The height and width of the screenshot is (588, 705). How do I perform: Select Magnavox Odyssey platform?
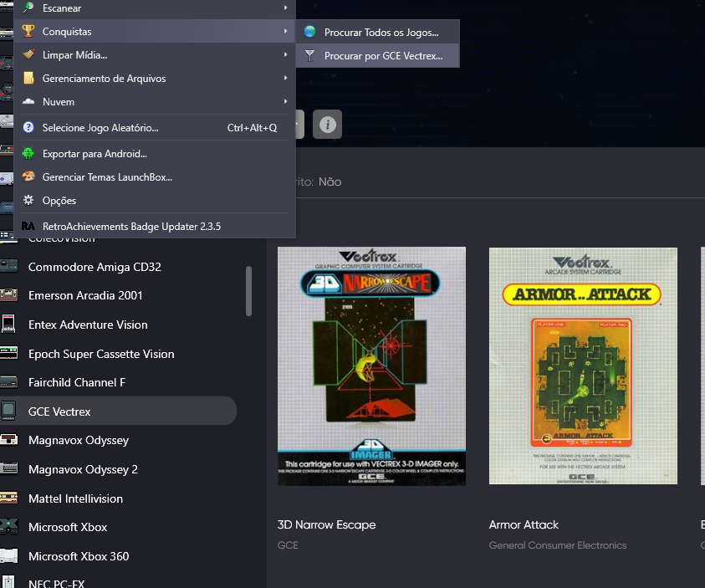[118, 440]
